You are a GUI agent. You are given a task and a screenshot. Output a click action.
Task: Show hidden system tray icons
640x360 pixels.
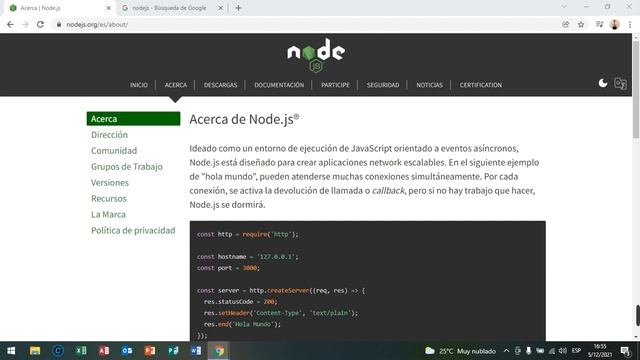tap(507, 351)
